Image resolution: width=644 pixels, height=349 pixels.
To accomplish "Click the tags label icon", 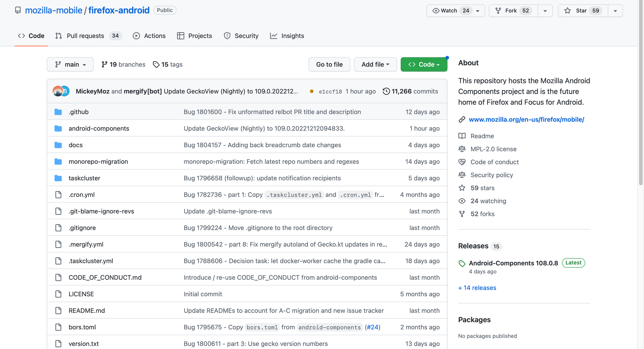I will click(x=156, y=64).
